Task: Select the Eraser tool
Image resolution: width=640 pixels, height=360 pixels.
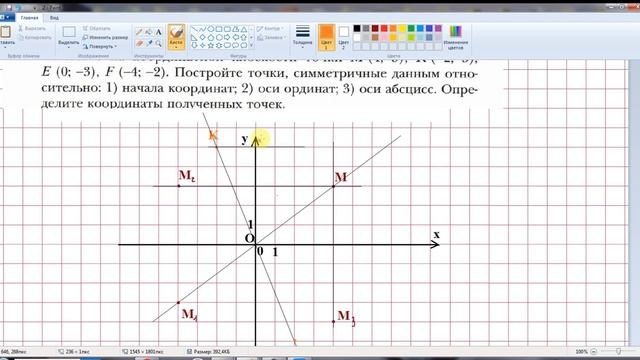Action: pyautogui.click(x=139, y=43)
